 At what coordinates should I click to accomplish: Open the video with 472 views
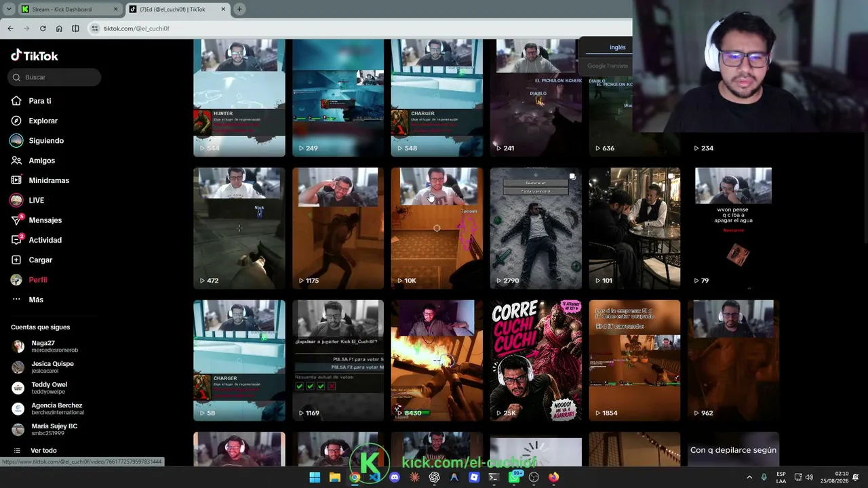pos(239,228)
